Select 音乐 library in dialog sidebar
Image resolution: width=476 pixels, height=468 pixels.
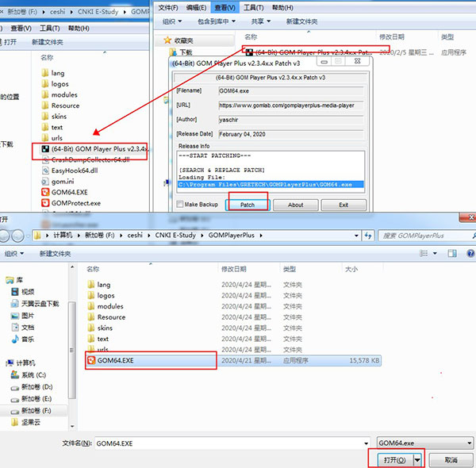23,339
